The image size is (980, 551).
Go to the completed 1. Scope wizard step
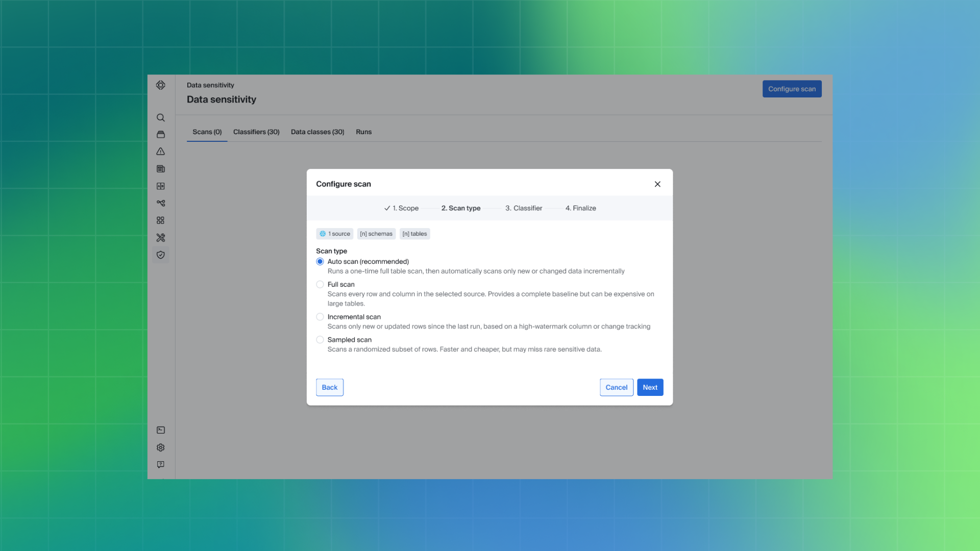click(402, 208)
